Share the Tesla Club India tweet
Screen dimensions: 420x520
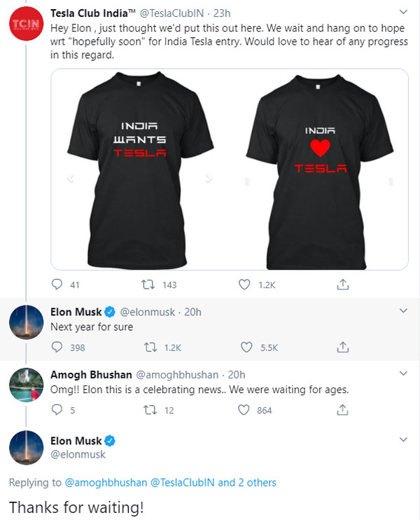coord(343,285)
